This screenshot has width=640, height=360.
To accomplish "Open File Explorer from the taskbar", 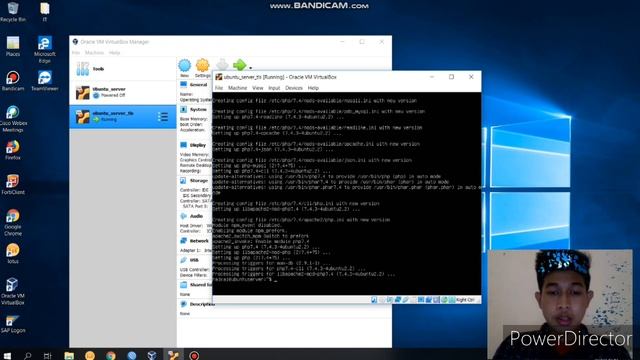I will click(x=69, y=356).
